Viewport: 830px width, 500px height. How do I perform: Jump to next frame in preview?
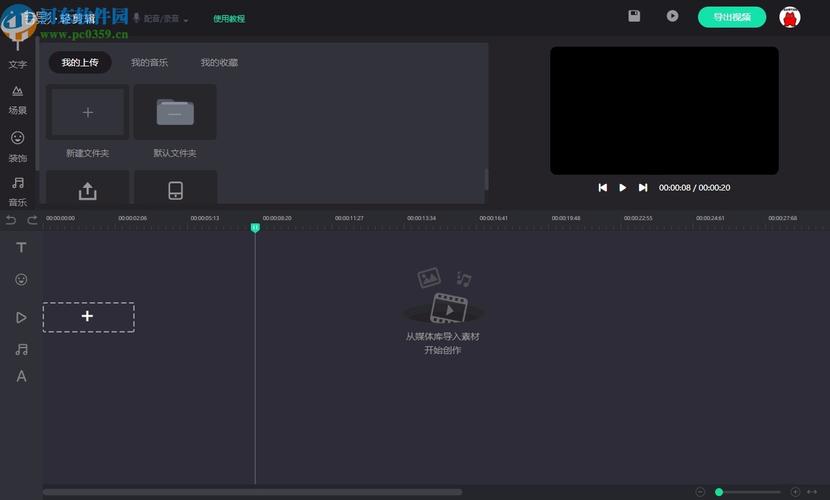click(643, 187)
